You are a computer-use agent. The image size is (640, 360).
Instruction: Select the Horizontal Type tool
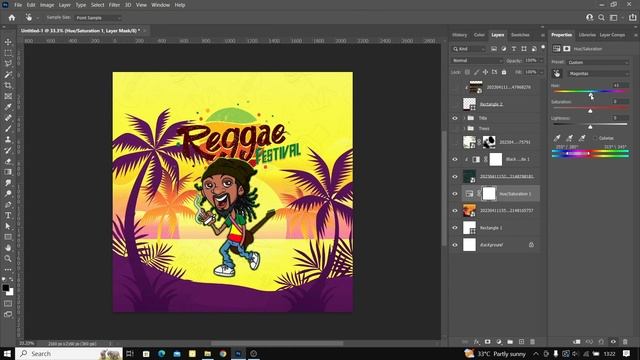pyautogui.click(x=8, y=215)
